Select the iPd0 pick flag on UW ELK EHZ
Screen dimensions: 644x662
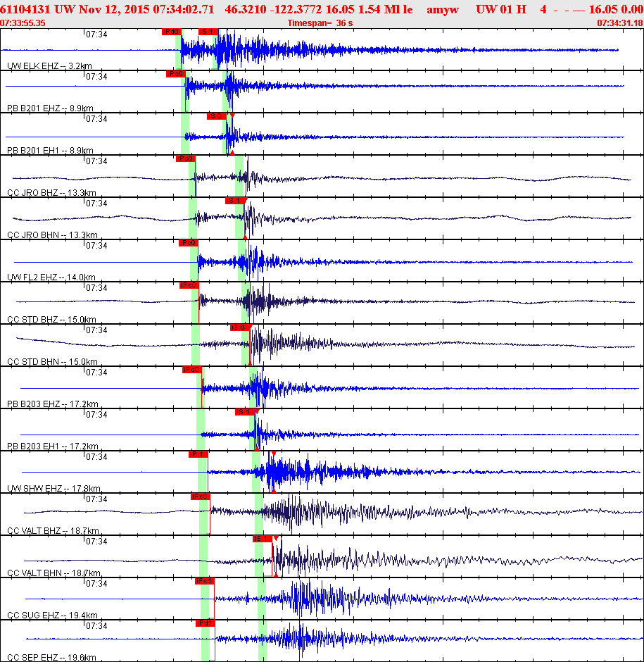172,32
